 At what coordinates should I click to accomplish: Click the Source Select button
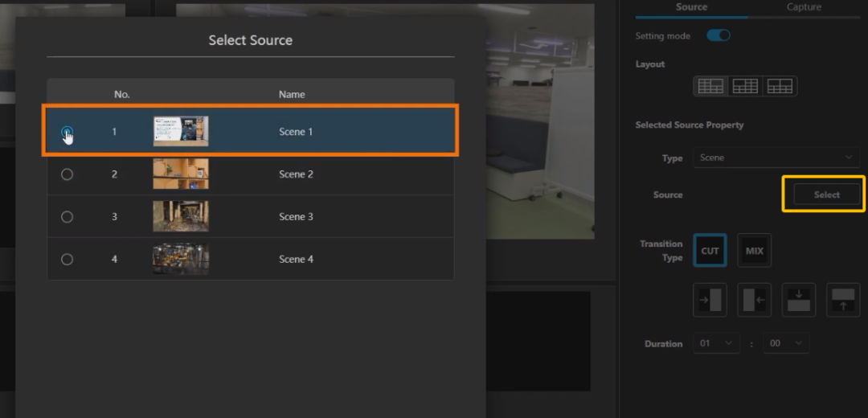827,195
